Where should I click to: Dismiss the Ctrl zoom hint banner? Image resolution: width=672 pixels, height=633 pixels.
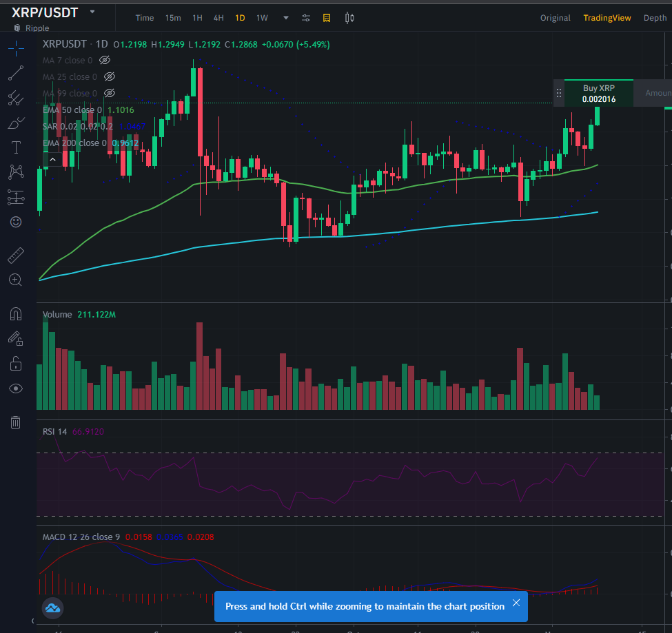516,603
